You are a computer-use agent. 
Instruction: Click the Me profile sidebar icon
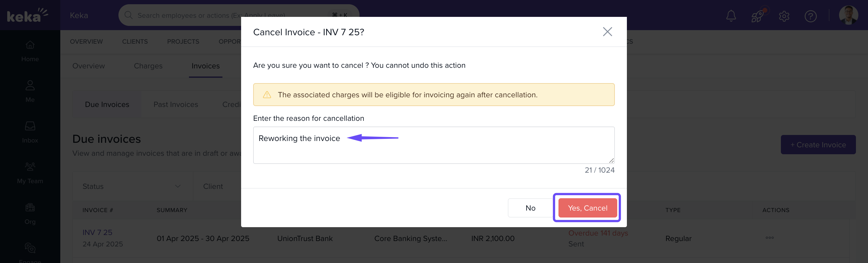(30, 91)
